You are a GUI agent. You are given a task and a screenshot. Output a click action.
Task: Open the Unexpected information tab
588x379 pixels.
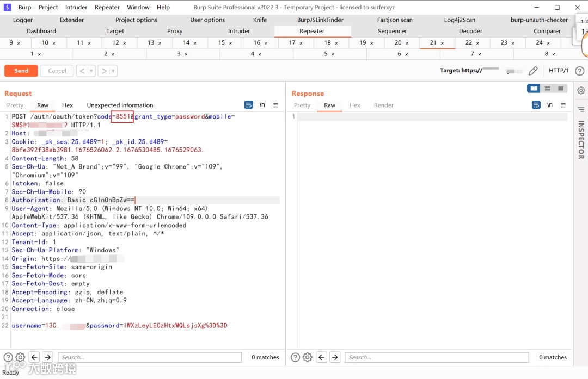[x=120, y=105]
